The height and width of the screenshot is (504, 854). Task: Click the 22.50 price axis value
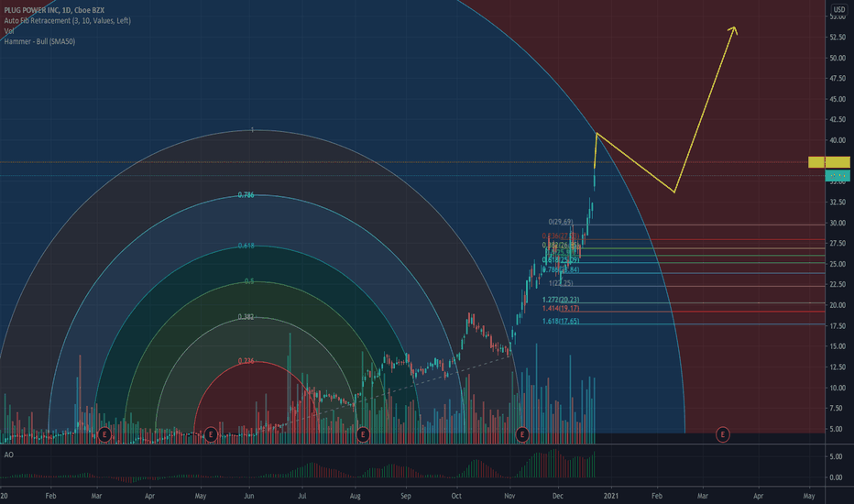click(838, 284)
